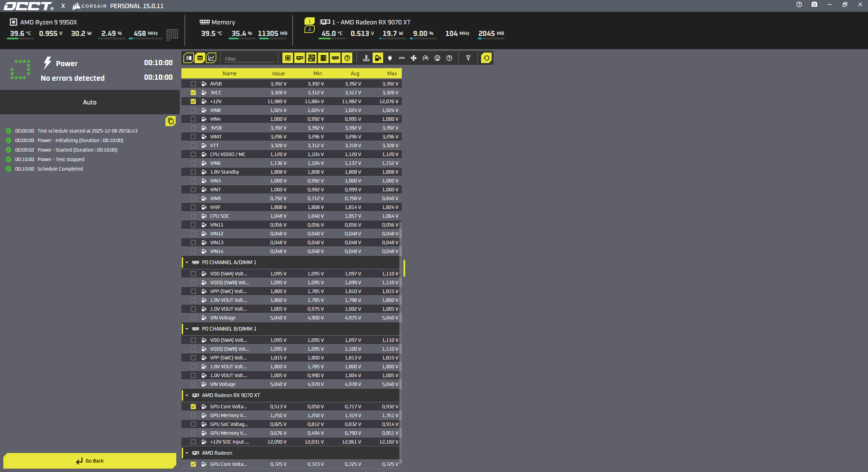Select the VHIF sensor row name
The width and height of the screenshot is (868, 472).
[215, 207]
